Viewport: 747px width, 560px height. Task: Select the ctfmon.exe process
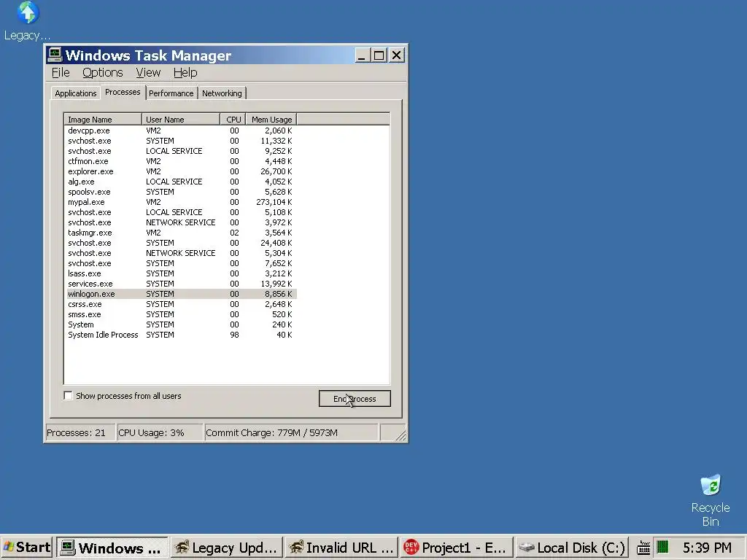pos(181,161)
